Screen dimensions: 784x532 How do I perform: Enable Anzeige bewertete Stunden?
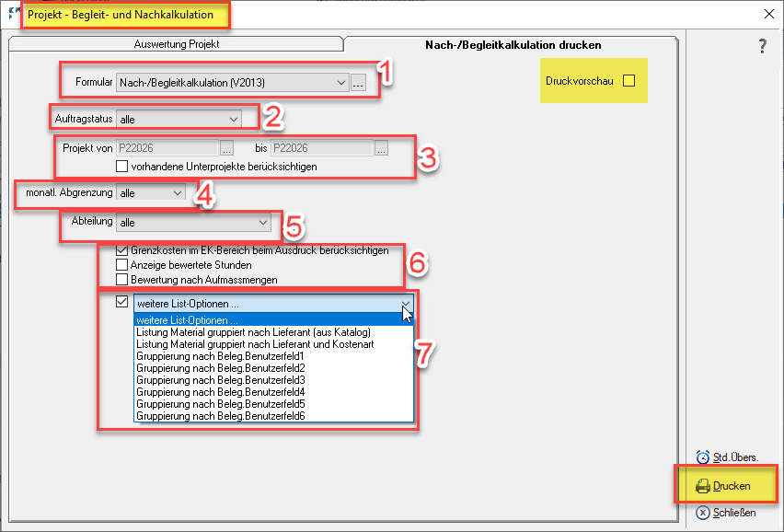click(122, 265)
